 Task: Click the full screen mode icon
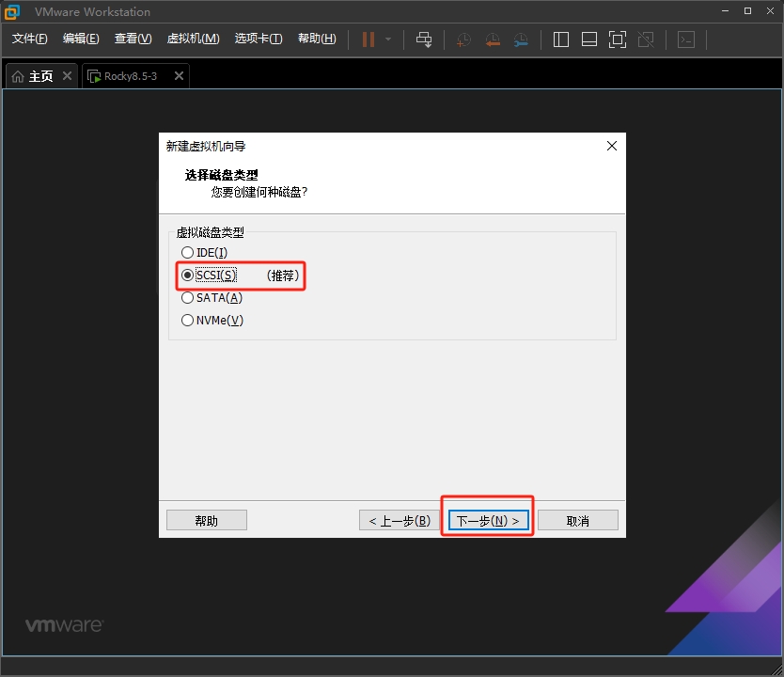pos(618,39)
